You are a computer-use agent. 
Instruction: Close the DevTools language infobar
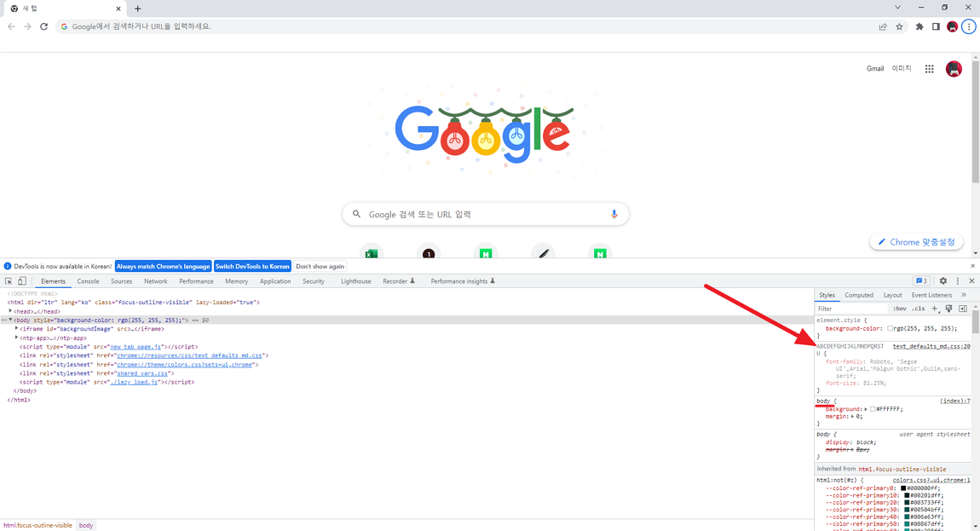[x=972, y=266]
